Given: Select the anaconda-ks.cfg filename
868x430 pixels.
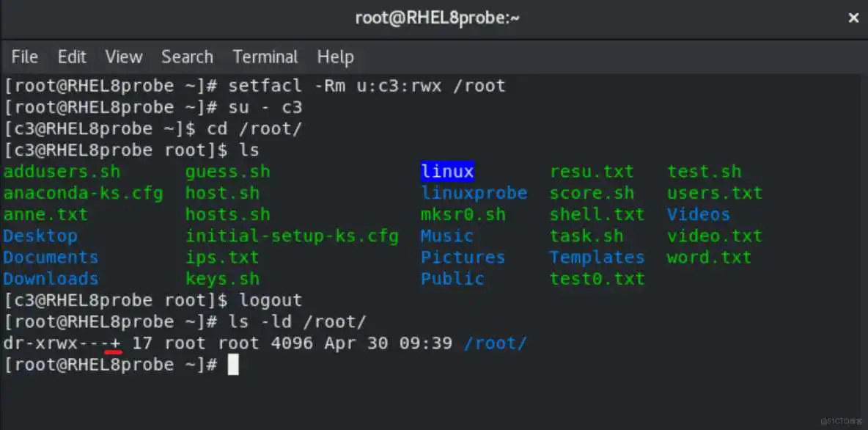Looking at the screenshot, I should click(x=84, y=192).
